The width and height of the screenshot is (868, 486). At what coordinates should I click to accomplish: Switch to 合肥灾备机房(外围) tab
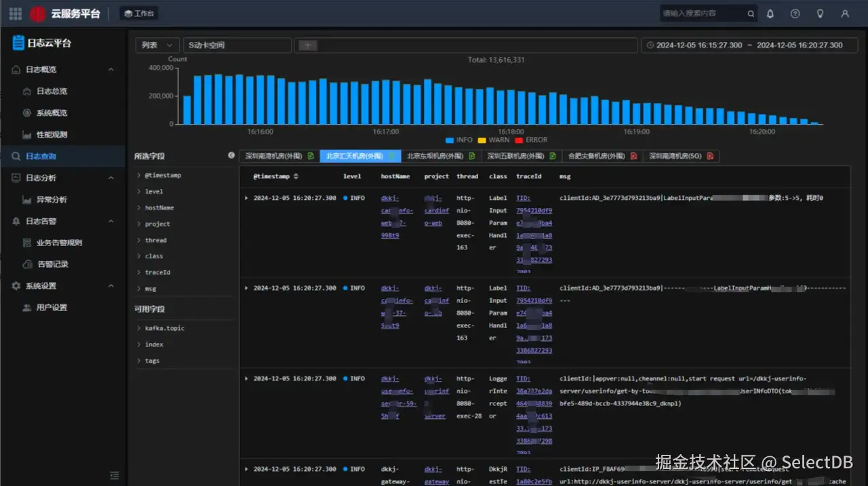(x=602, y=156)
